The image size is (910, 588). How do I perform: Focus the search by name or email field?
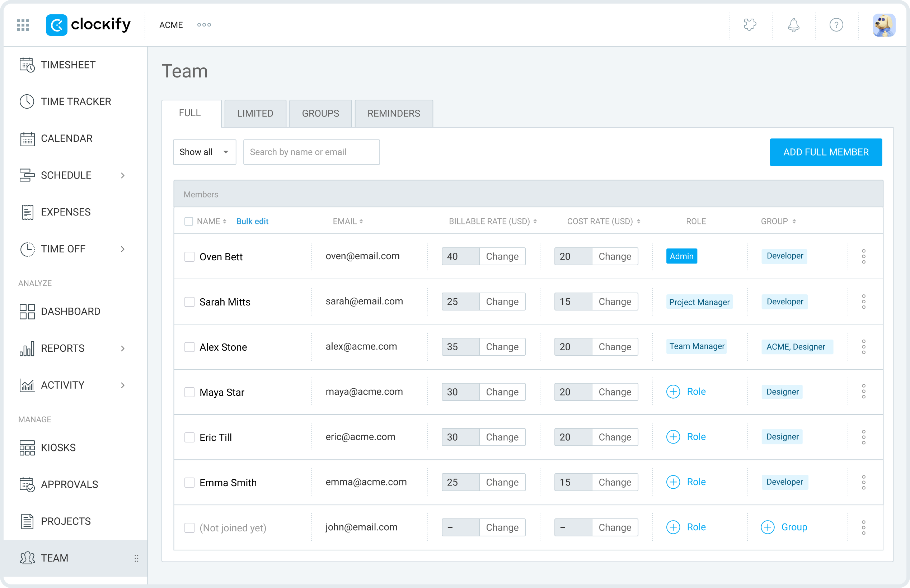tap(311, 152)
